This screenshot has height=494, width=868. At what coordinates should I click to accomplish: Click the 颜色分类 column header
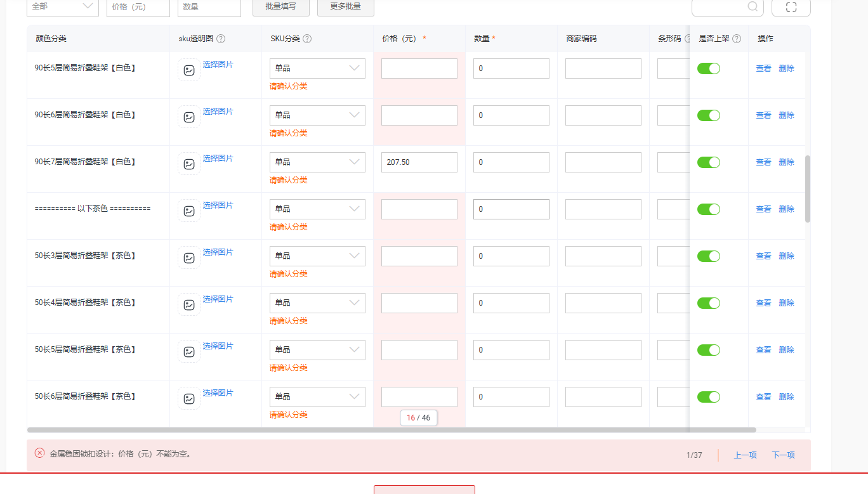[x=51, y=39]
